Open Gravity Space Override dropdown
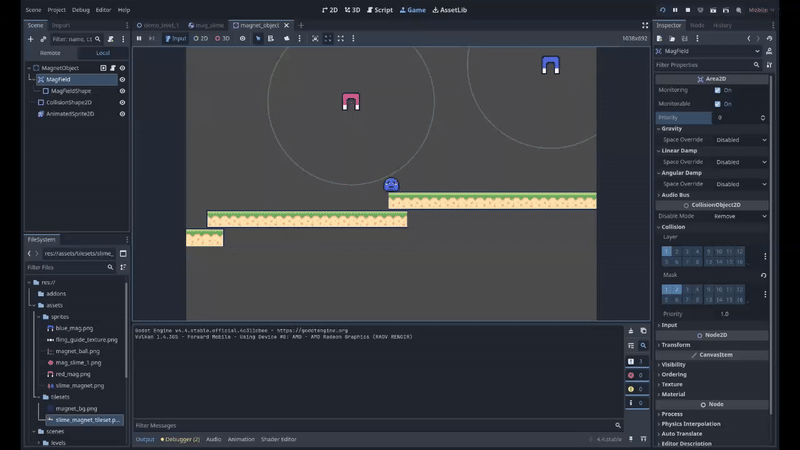Viewport: 800px width, 450px height. pos(741,140)
